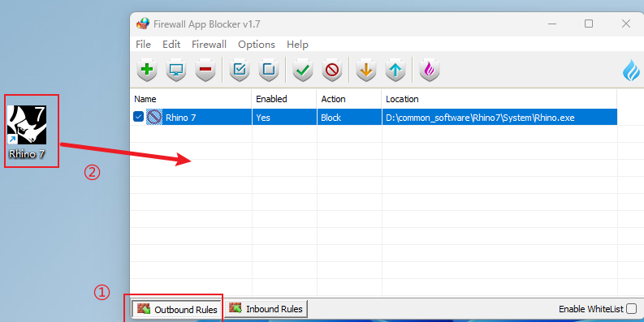Click the Rhino.exe location path cell
This screenshot has width=644, height=322.
point(499,118)
